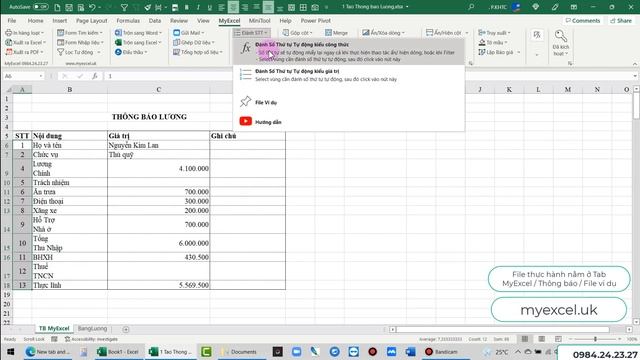640x360 pixels.
Task: Collapse the Đánh STT dropdown button
Action: tap(251, 33)
